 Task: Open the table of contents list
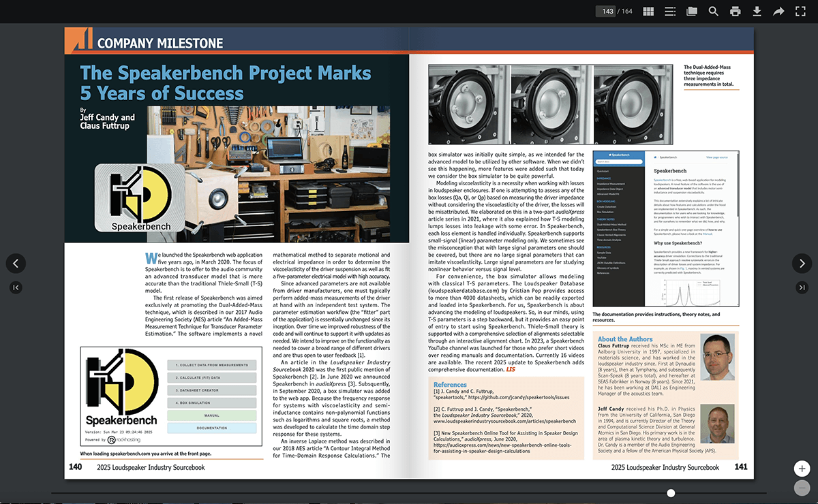[670, 12]
